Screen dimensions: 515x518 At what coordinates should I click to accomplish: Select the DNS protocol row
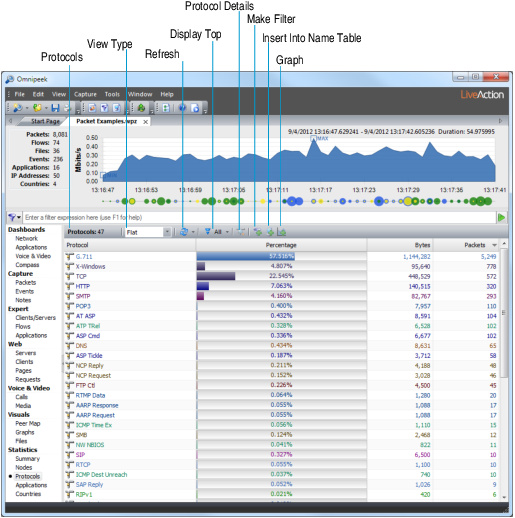point(282,346)
